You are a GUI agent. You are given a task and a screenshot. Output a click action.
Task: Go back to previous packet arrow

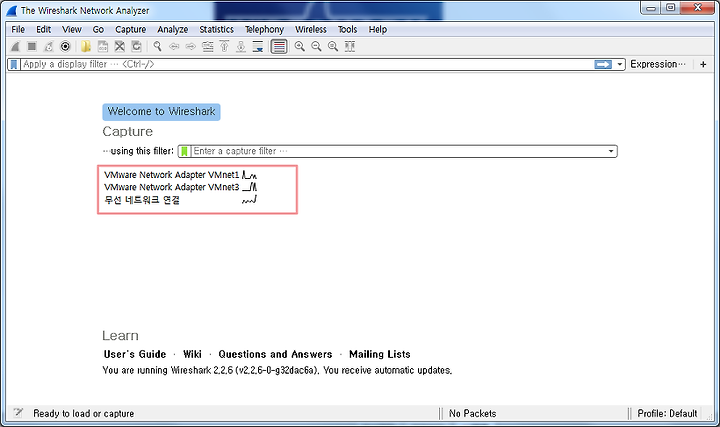174,46
